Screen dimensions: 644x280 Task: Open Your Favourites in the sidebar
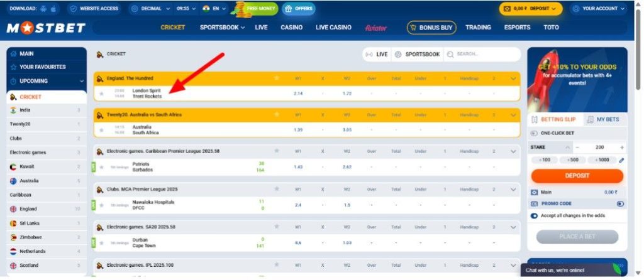pos(47,67)
